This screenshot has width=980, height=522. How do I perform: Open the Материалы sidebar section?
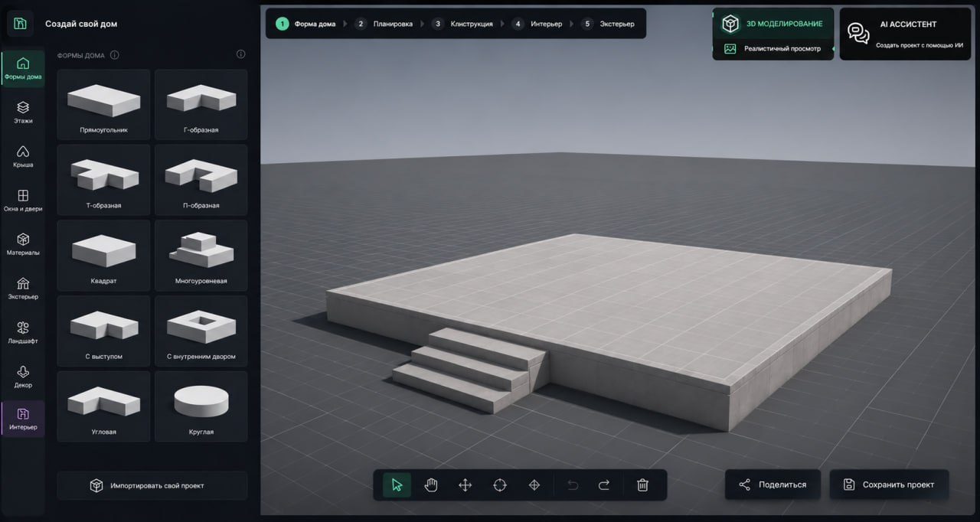(x=23, y=244)
